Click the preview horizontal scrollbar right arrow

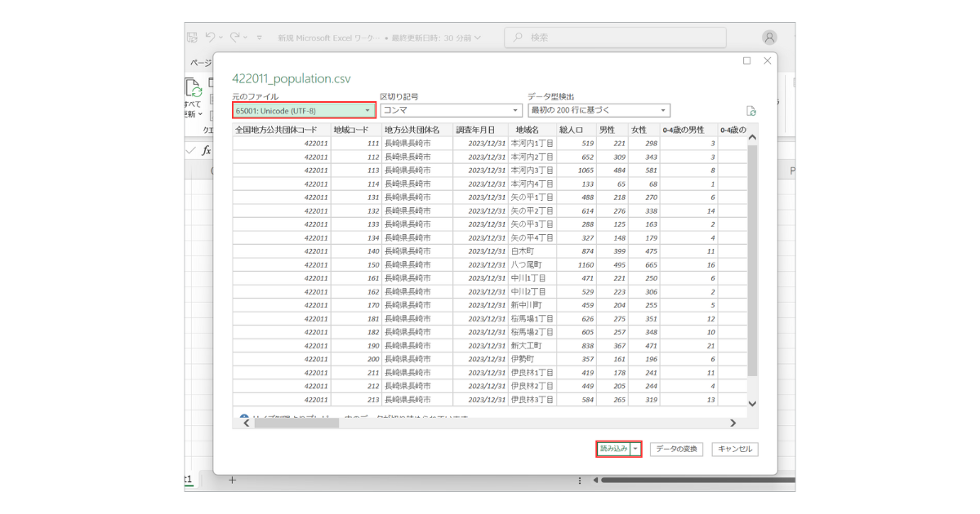pos(733,423)
